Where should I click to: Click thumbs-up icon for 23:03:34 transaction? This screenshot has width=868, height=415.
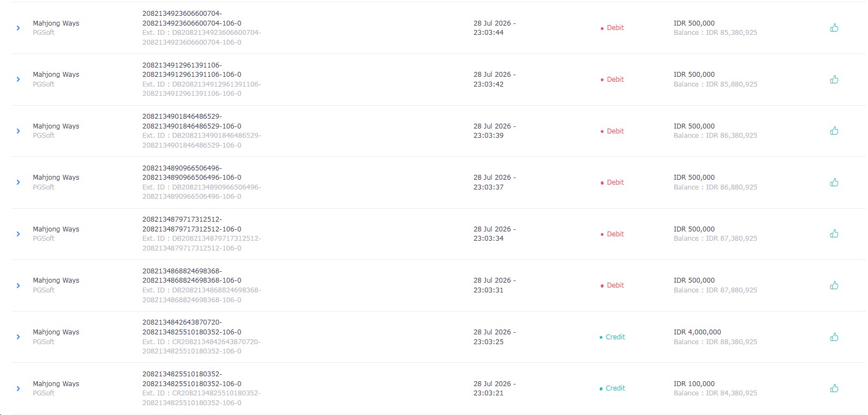834,234
